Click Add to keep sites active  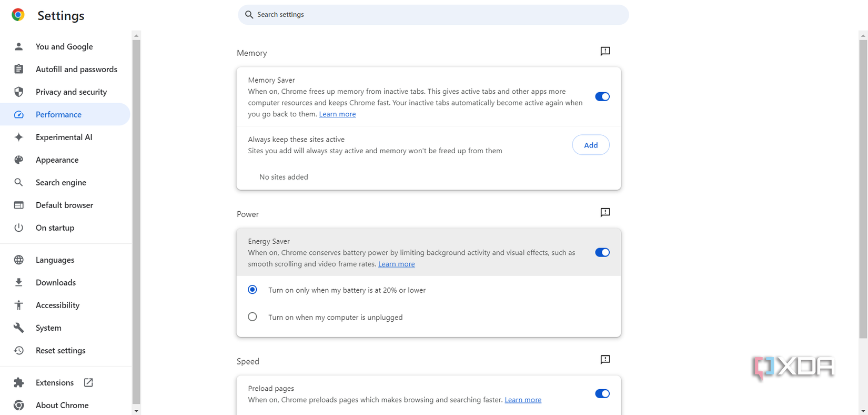click(x=590, y=145)
